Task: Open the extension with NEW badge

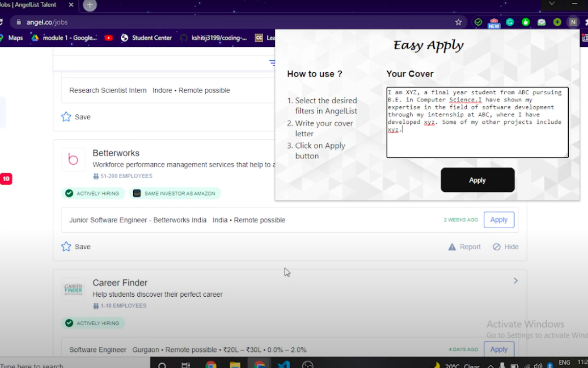Action: [494, 23]
